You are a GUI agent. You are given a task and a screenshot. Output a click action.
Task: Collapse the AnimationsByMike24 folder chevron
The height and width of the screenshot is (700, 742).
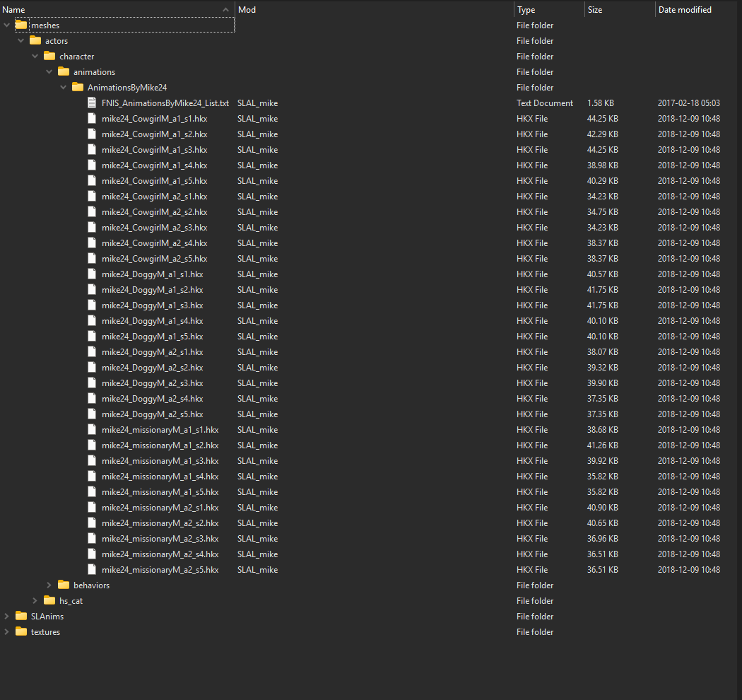coord(64,88)
